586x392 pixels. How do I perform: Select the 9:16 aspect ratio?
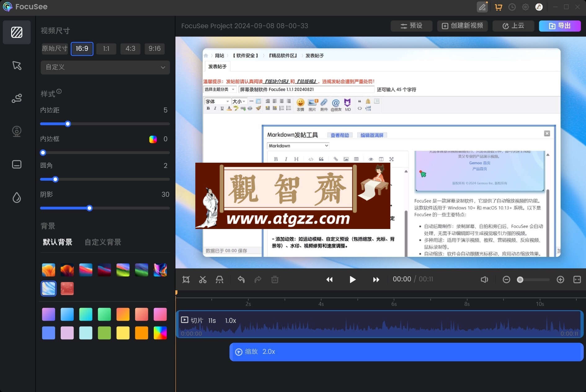154,49
